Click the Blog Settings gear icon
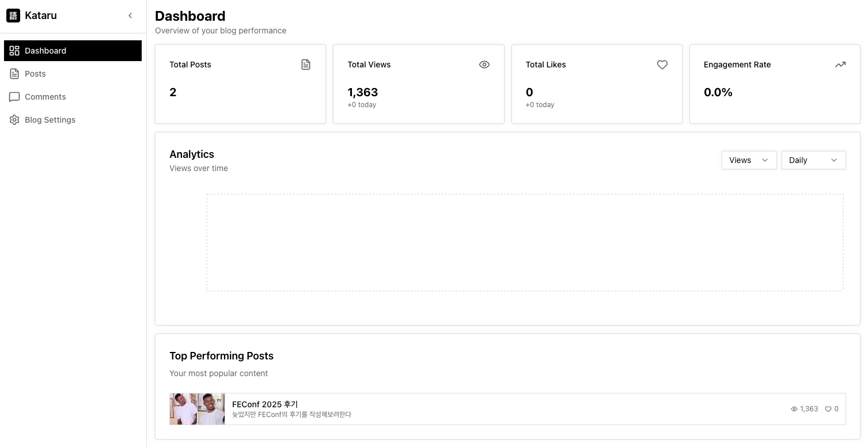 tap(14, 120)
